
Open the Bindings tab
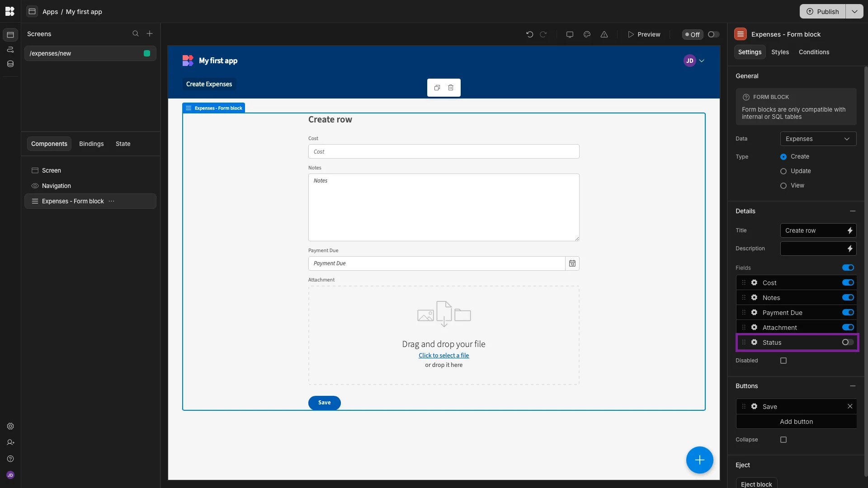click(91, 144)
